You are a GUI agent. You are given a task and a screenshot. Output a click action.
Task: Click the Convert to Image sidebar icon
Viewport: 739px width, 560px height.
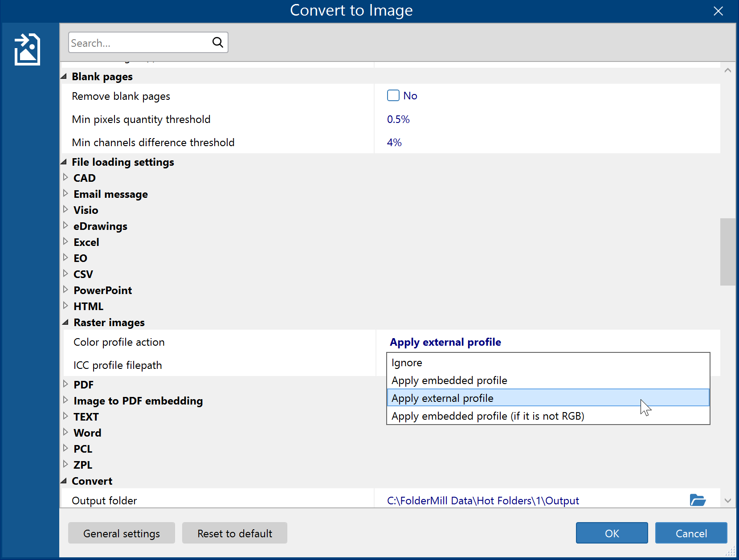(27, 49)
